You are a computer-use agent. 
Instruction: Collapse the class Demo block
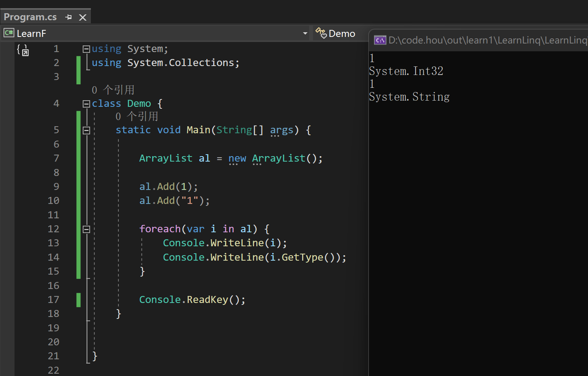tap(86, 104)
